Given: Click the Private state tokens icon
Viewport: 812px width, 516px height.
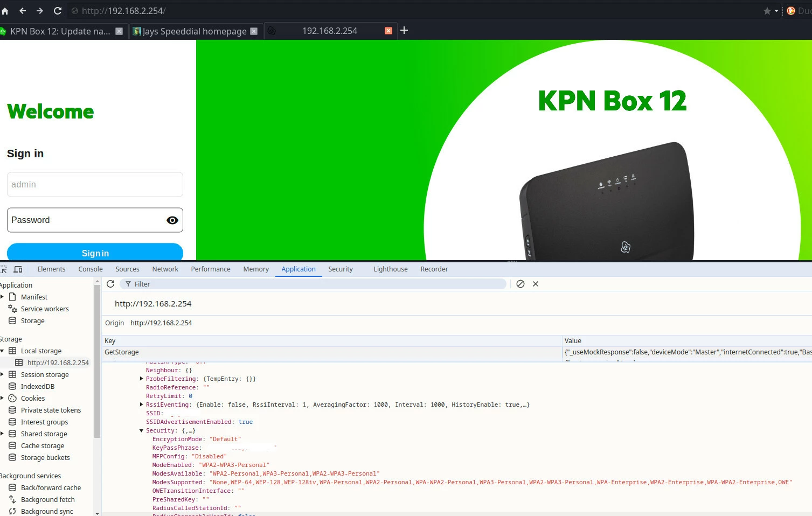Looking at the screenshot, I should pyautogui.click(x=12, y=410).
